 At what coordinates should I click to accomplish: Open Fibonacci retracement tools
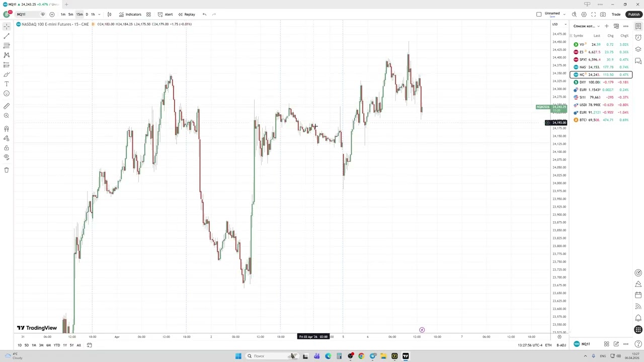7,45
